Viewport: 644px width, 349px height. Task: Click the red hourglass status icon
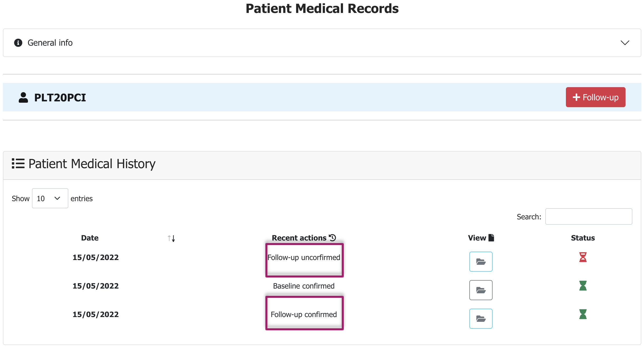582,257
